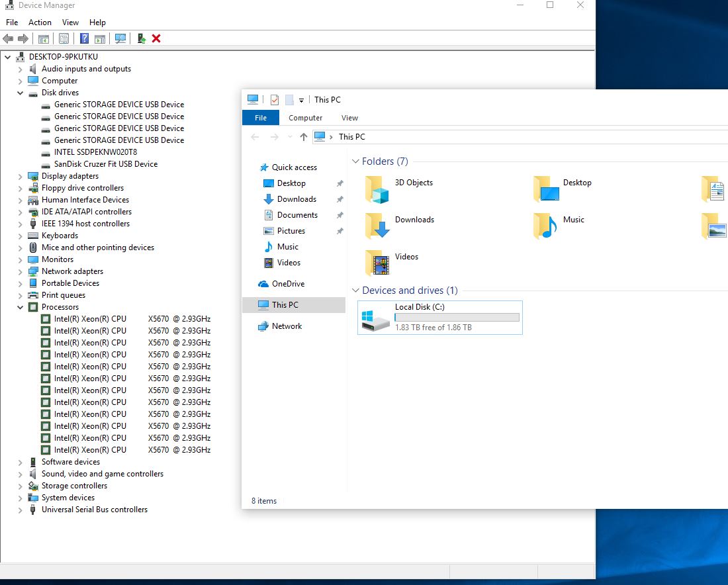Image resolution: width=728 pixels, height=585 pixels.
Task: Click Scan for hardware changes toolbar icon
Action: pos(120,38)
